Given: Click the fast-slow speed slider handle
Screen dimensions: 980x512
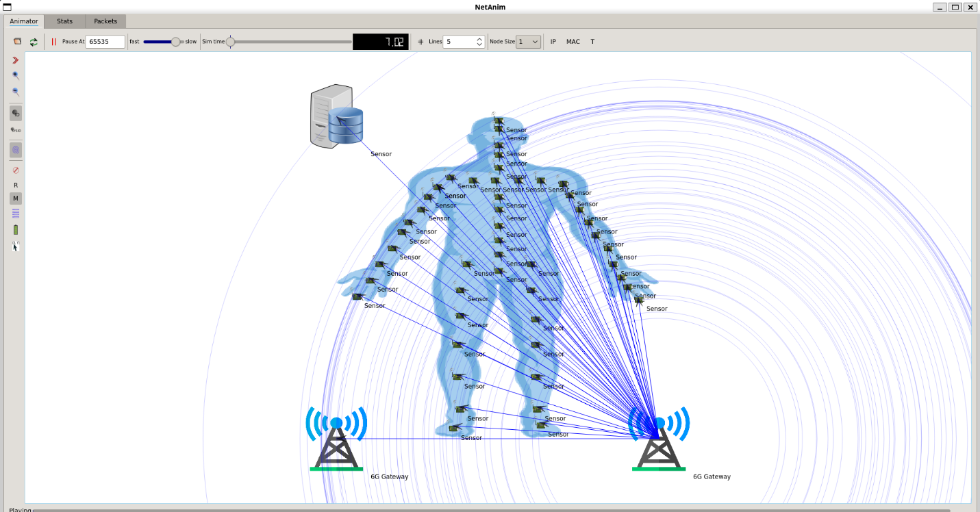Looking at the screenshot, I should pos(175,42).
